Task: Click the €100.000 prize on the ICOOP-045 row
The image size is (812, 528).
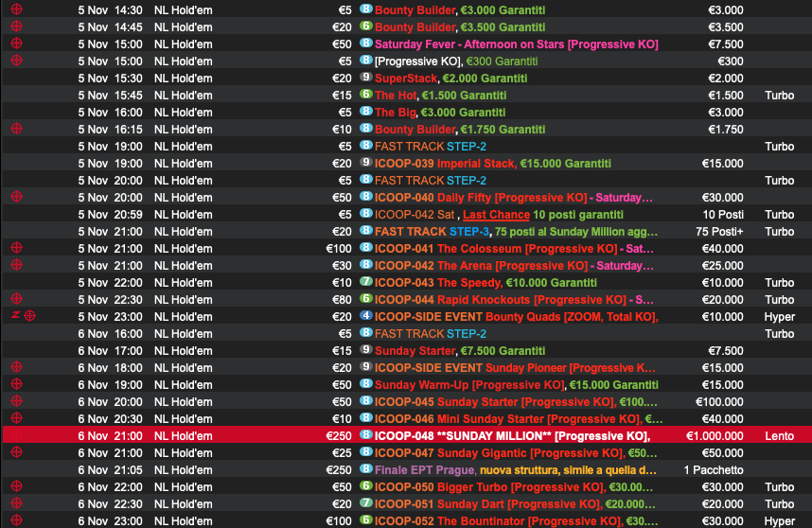Action: [x=719, y=402]
